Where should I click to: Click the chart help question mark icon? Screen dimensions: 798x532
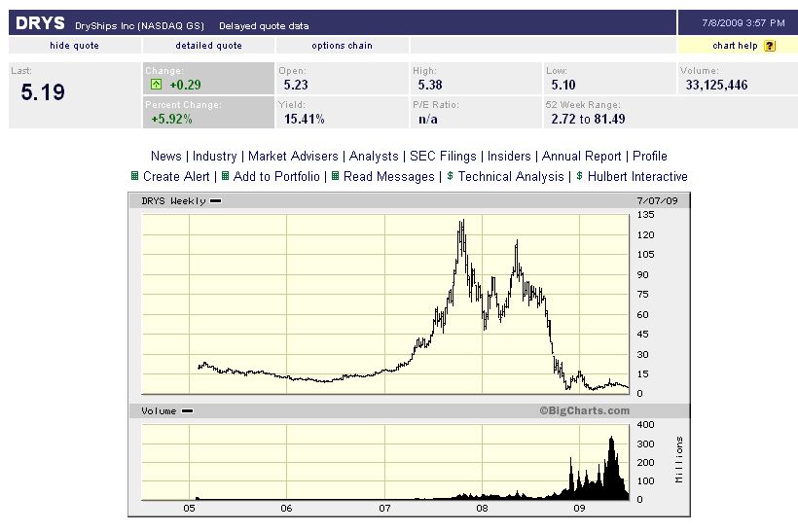(770, 46)
